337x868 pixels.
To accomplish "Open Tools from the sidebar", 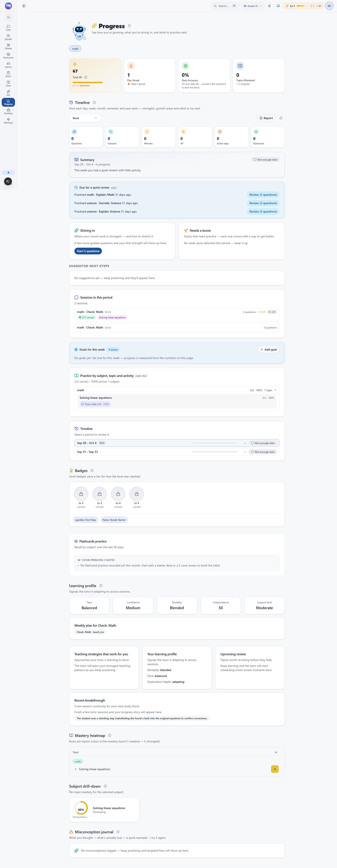I will click(x=8, y=84).
